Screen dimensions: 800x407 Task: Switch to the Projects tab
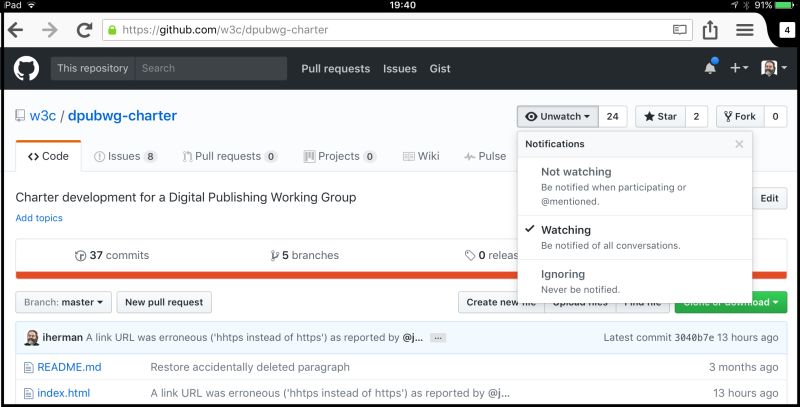(340, 156)
